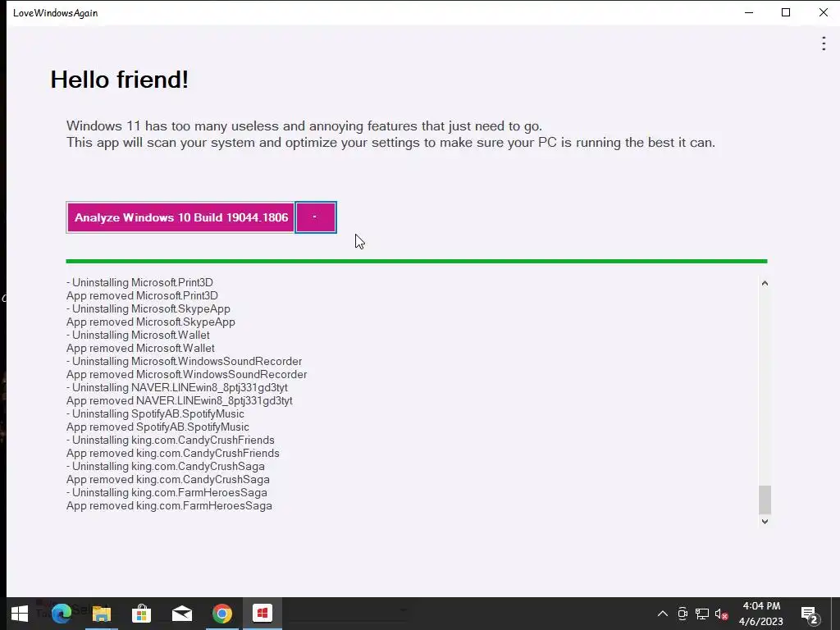
Task: Click the 'Hello friend!' heading
Action: coord(119,80)
